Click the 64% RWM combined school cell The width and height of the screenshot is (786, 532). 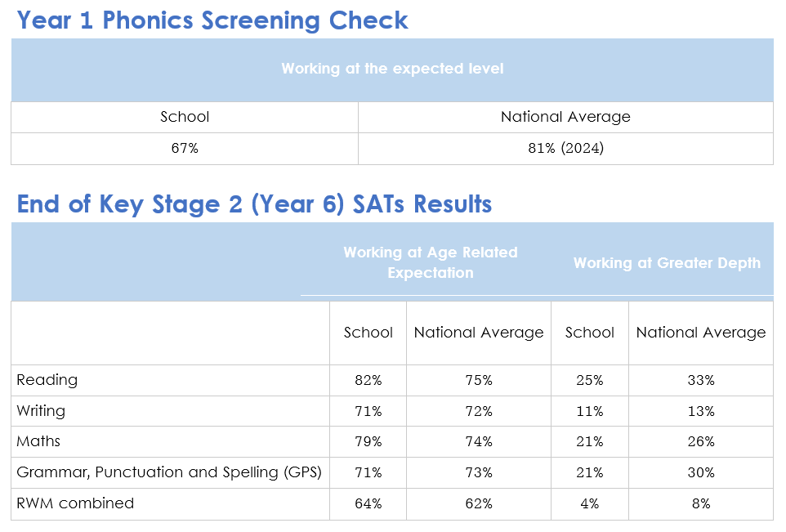(x=368, y=503)
